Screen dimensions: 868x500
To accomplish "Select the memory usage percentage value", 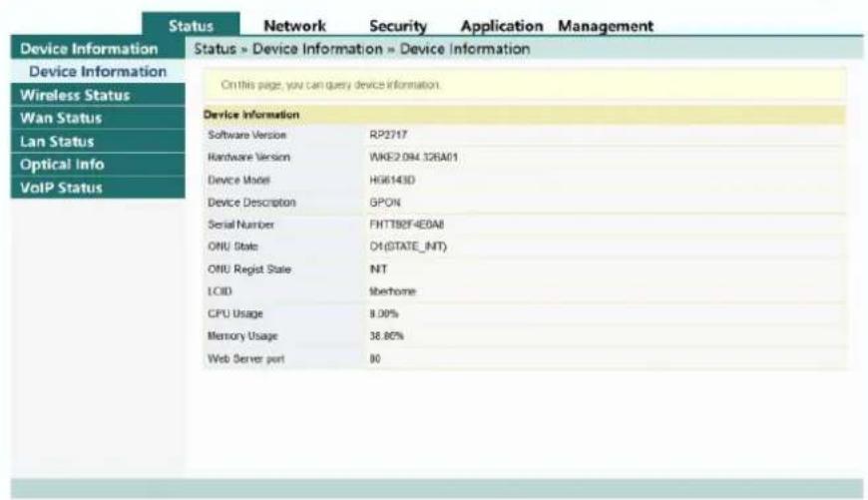I will coord(386,336).
